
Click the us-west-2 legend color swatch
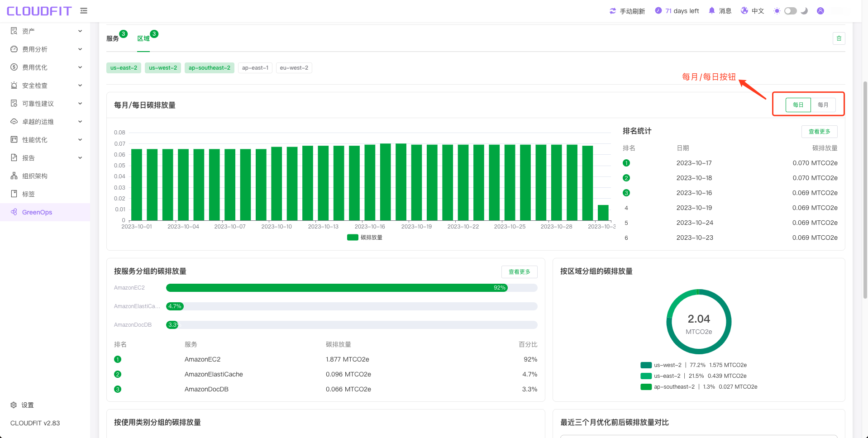[646, 365]
